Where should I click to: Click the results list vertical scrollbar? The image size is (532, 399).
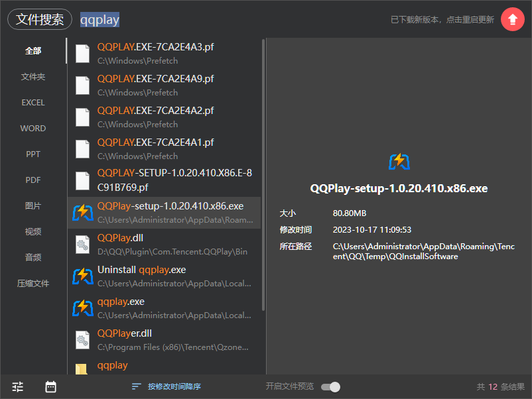(263, 175)
